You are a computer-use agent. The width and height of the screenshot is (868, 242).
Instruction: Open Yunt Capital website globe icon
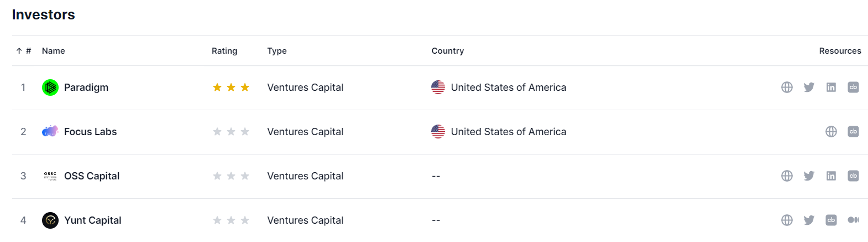coord(787,220)
